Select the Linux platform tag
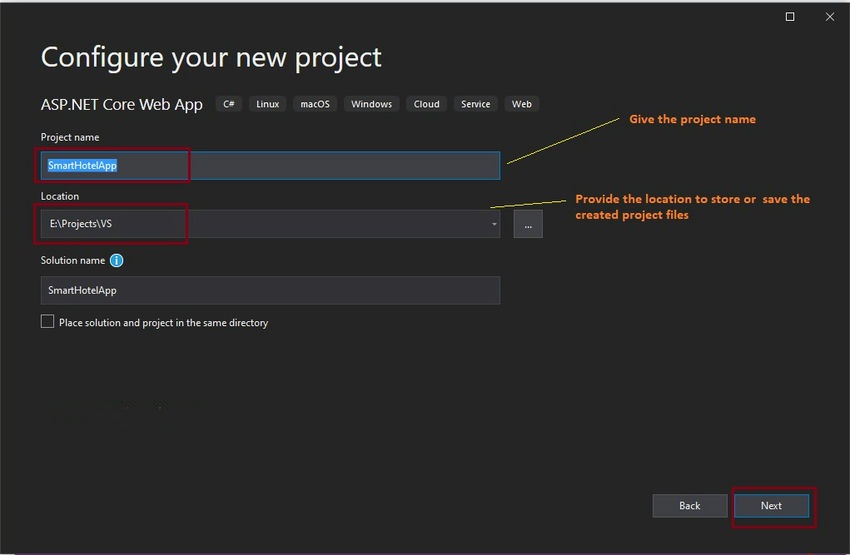The image size is (850, 555). (268, 104)
